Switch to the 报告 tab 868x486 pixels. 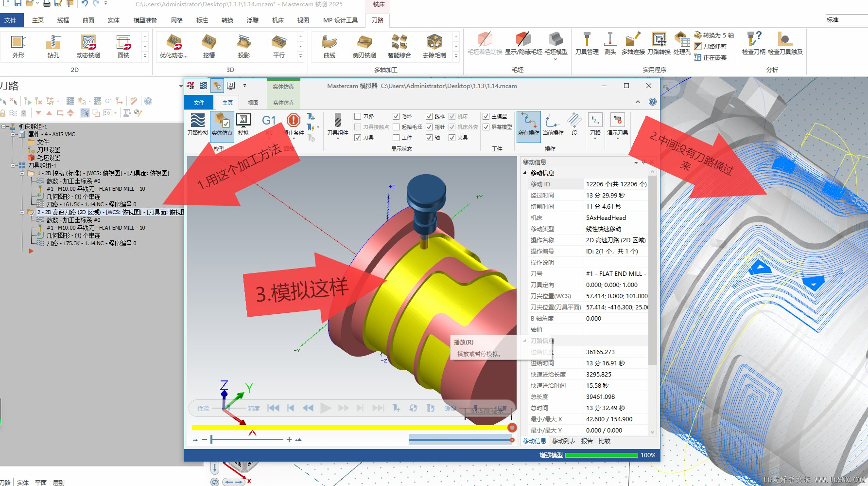click(587, 441)
